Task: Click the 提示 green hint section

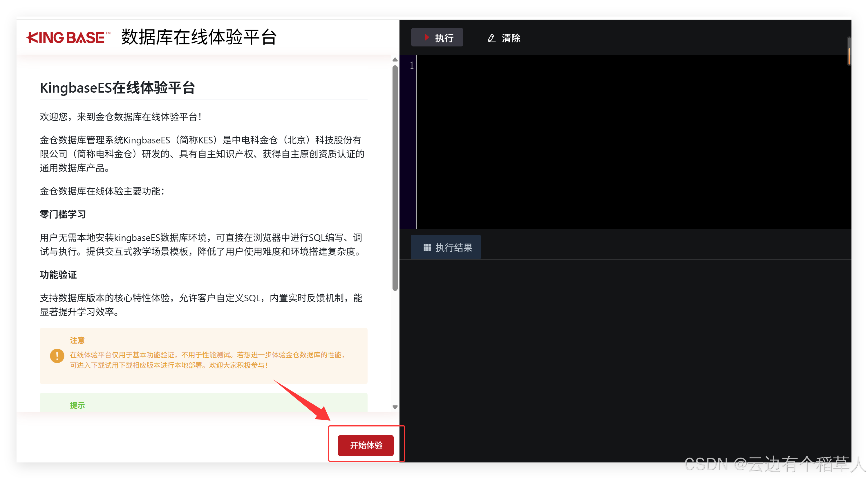Action: click(77, 405)
